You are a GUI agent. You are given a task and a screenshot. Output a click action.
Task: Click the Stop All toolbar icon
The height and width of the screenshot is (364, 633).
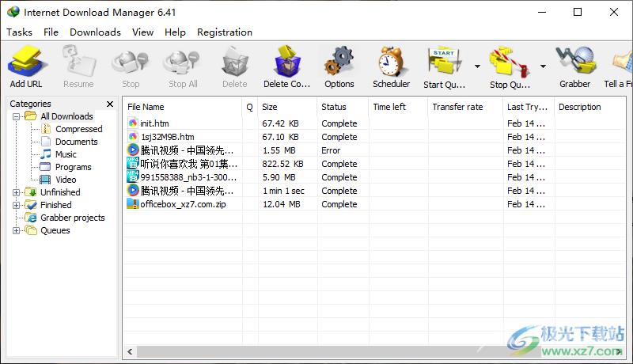click(183, 63)
